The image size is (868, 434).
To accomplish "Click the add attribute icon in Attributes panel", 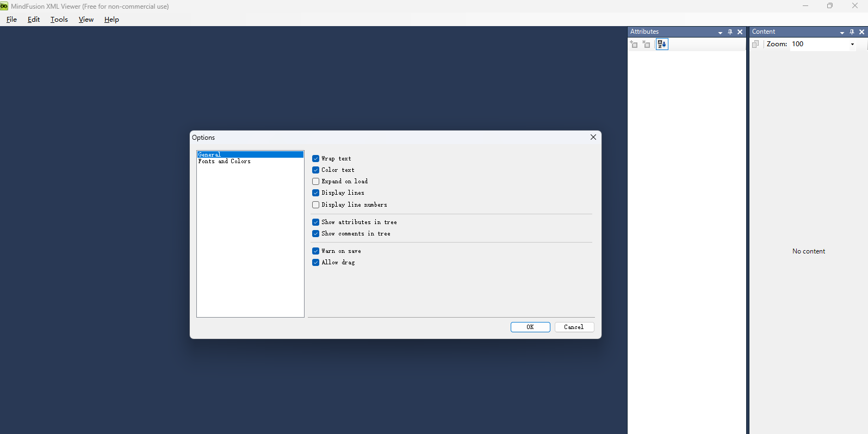I will (634, 44).
